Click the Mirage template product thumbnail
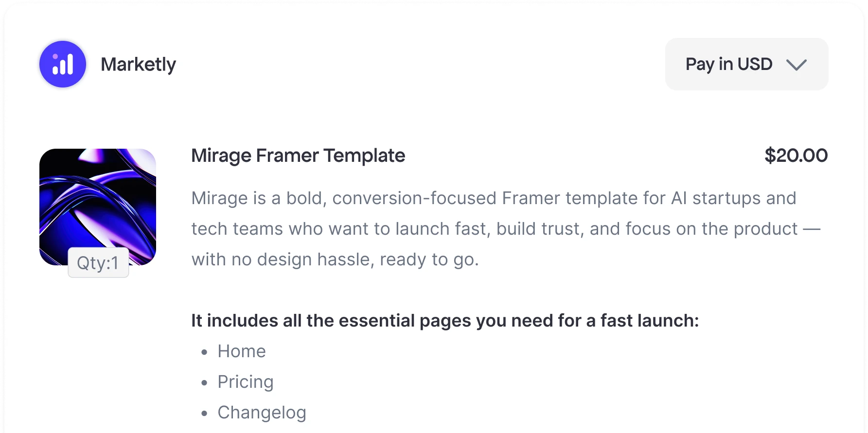The height and width of the screenshot is (433, 868). [x=98, y=199]
